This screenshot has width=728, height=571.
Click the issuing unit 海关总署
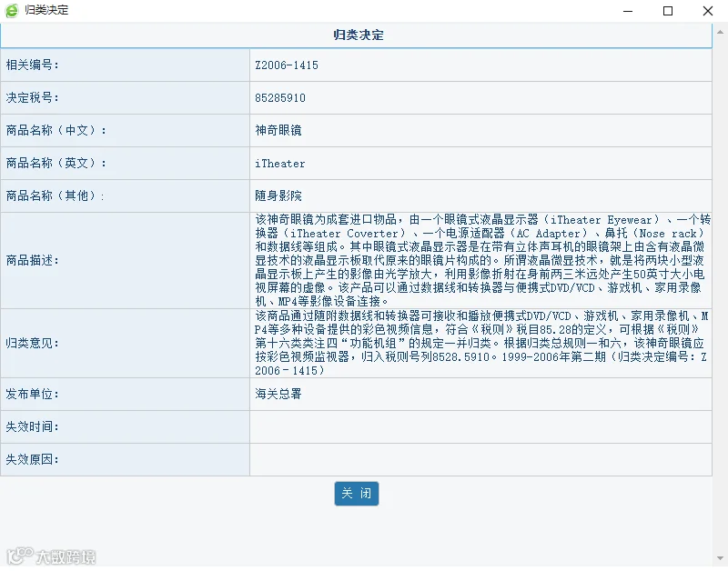(278, 394)
